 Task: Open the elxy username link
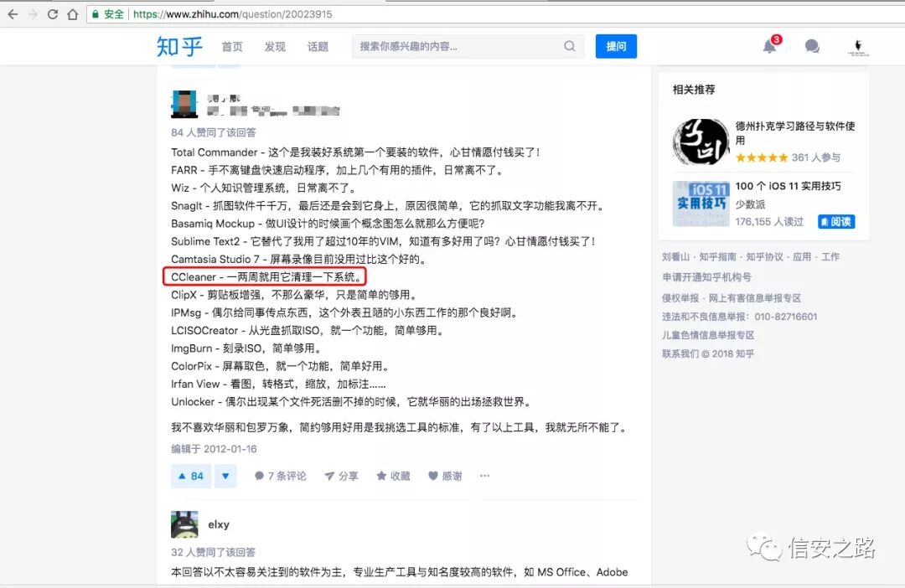(219, 524)
